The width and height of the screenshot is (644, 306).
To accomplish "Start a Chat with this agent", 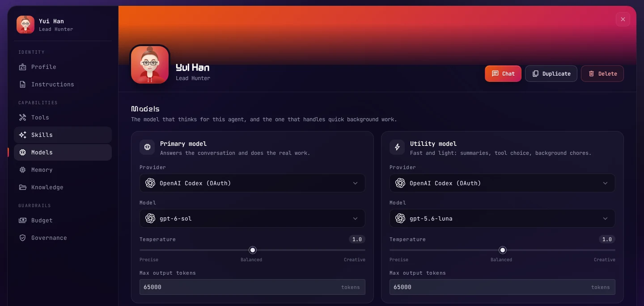I will [x=503, y=74].
